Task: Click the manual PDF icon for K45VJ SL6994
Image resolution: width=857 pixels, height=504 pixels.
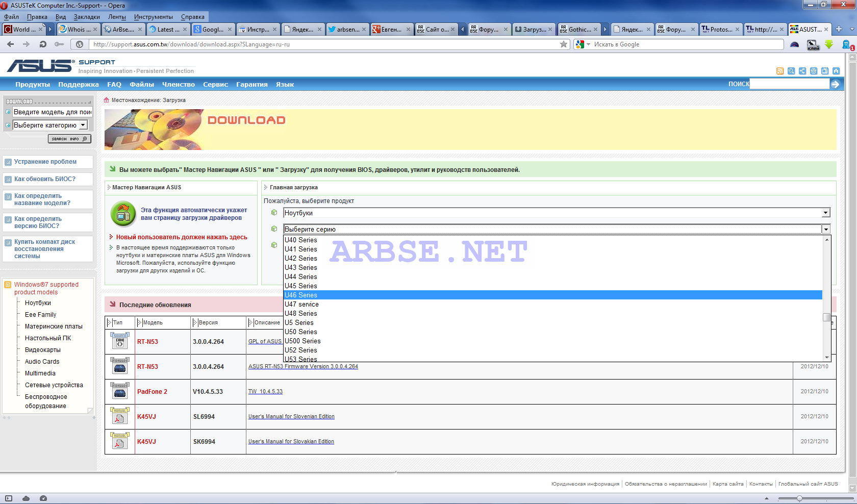Action: pos(120,416)
